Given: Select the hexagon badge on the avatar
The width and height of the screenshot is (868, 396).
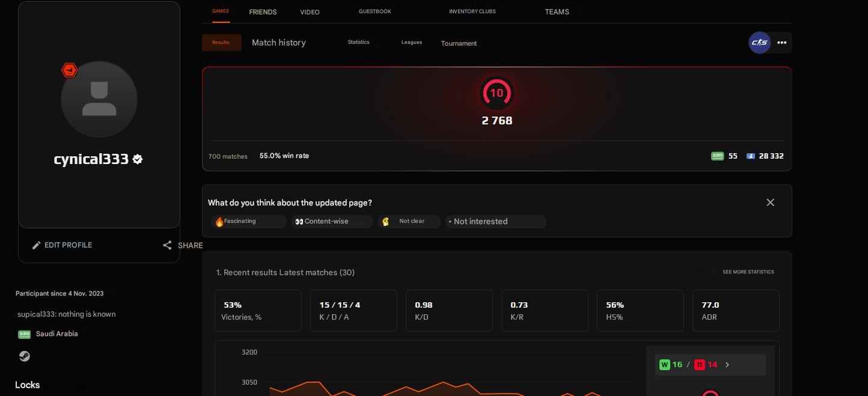Looking at the screenshot, I should pyautogui.click(x=70, y=70).
